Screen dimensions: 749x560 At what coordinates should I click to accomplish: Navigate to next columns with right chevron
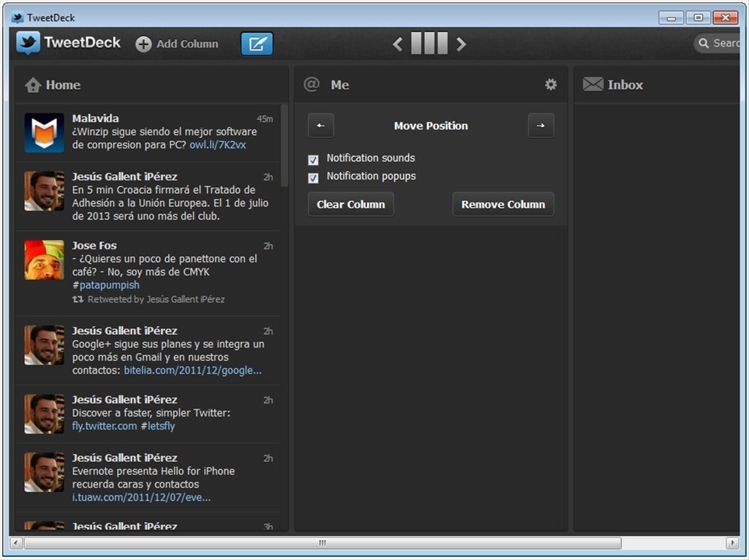(461, 44)
